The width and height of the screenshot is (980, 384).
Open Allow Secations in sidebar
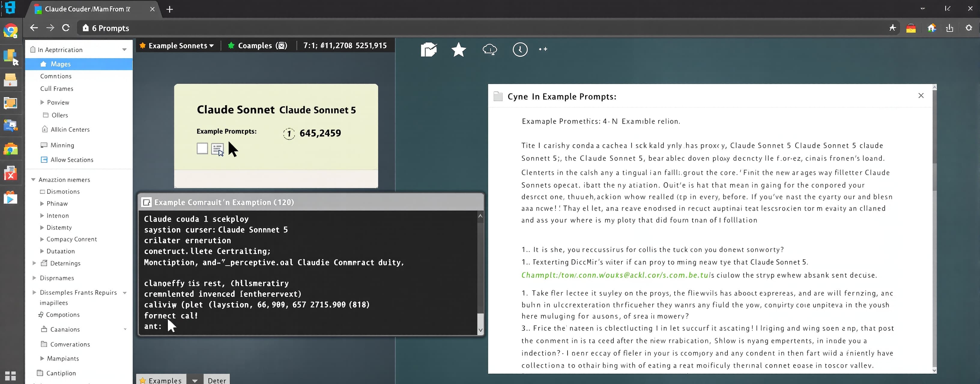click(x=72, y=160)
